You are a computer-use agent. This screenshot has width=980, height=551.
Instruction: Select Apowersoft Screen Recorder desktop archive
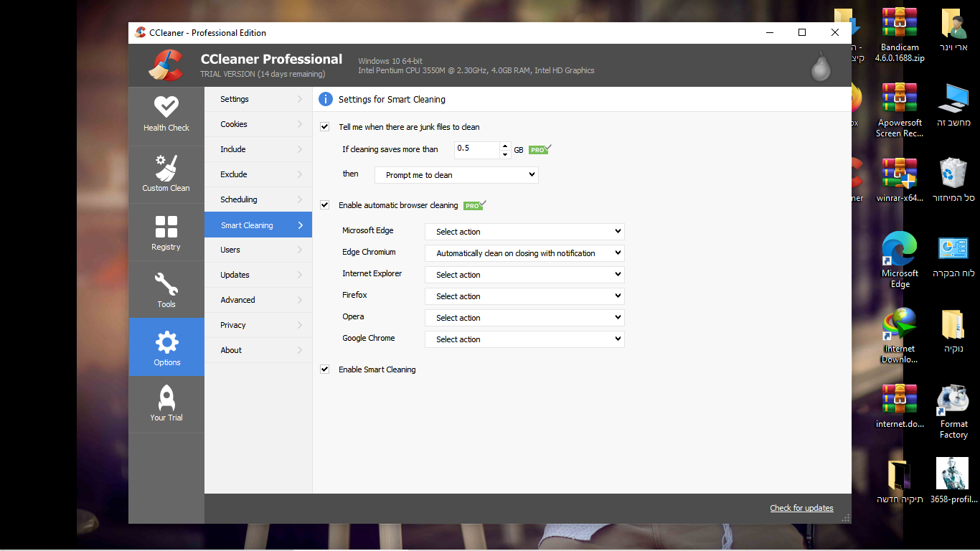pyautogui.click(x=900, y=110)
